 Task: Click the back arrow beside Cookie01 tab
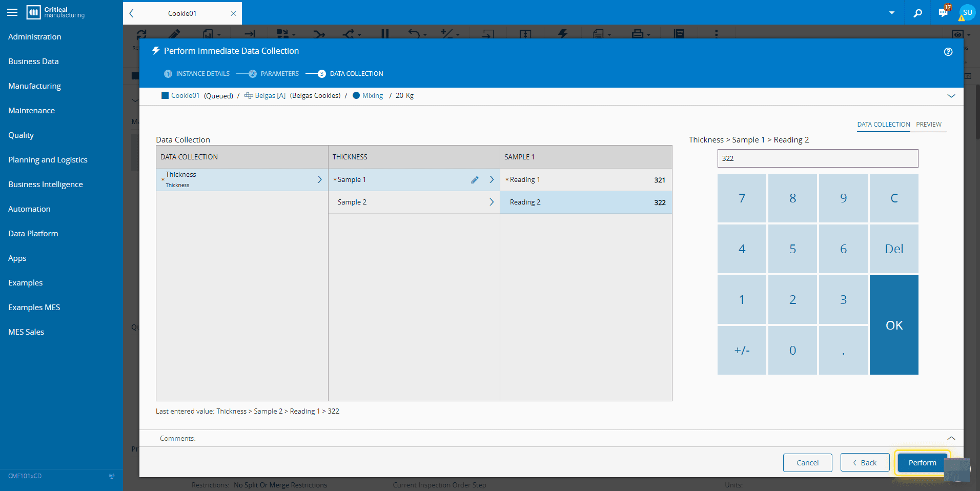(x=132, y=13)
